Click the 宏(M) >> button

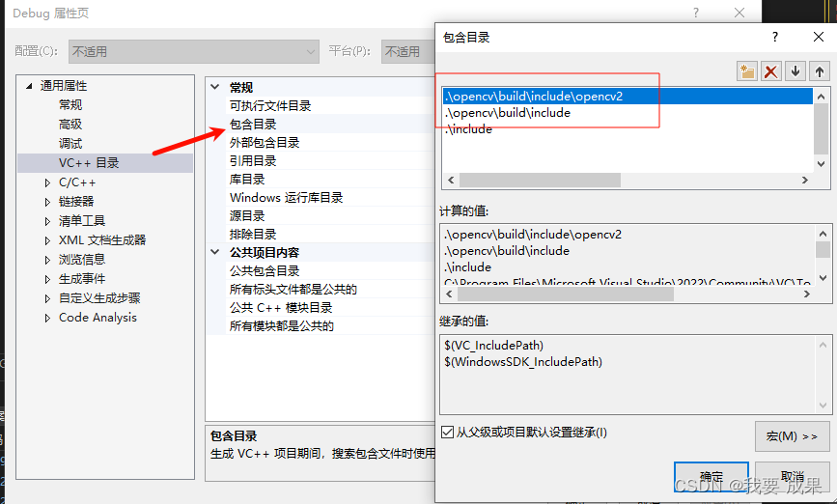click(792, 436)
